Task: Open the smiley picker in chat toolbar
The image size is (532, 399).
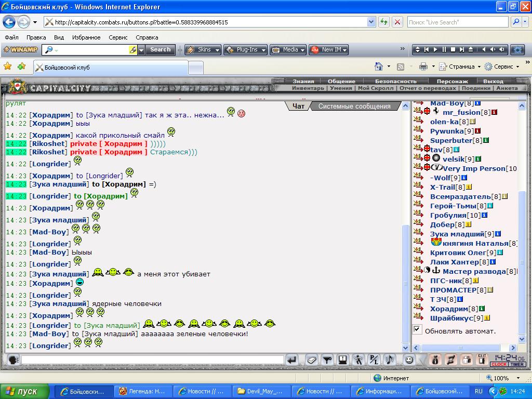Action: coord(409,360)
